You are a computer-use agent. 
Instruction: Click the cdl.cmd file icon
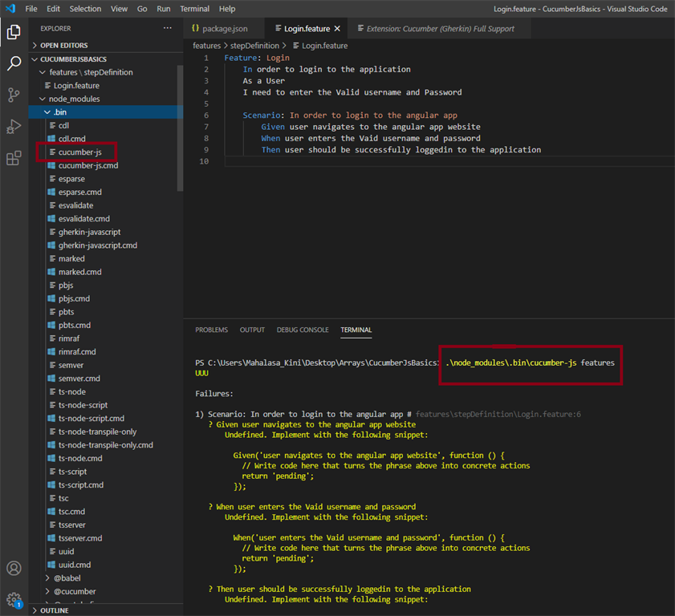[51, 139]
